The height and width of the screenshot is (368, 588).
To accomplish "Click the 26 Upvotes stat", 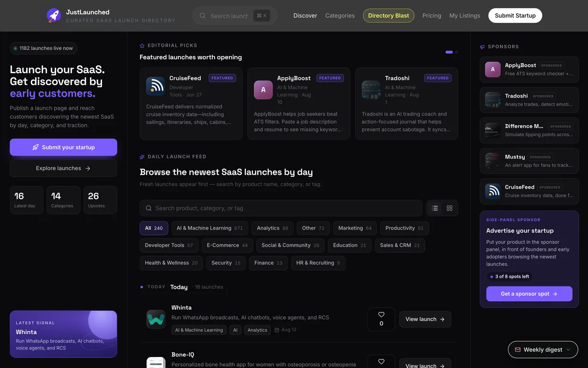I will (x=100, y=200).
